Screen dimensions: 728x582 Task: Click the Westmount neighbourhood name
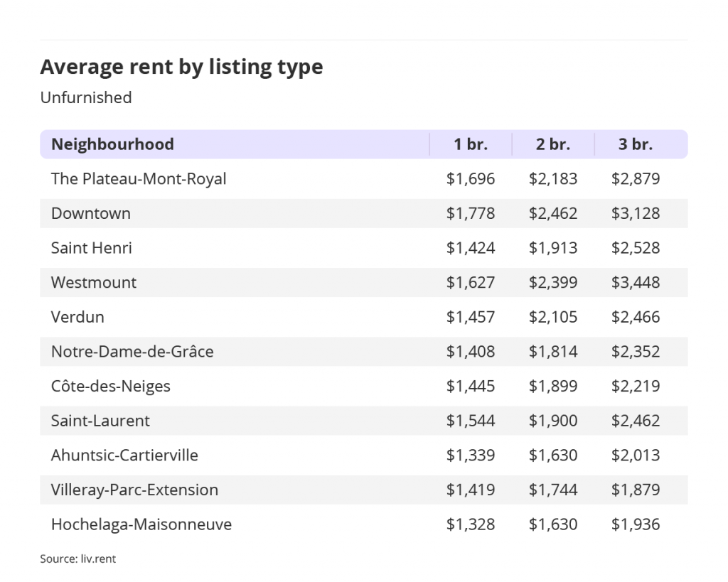pyautogui.click(x=94, y=282)
